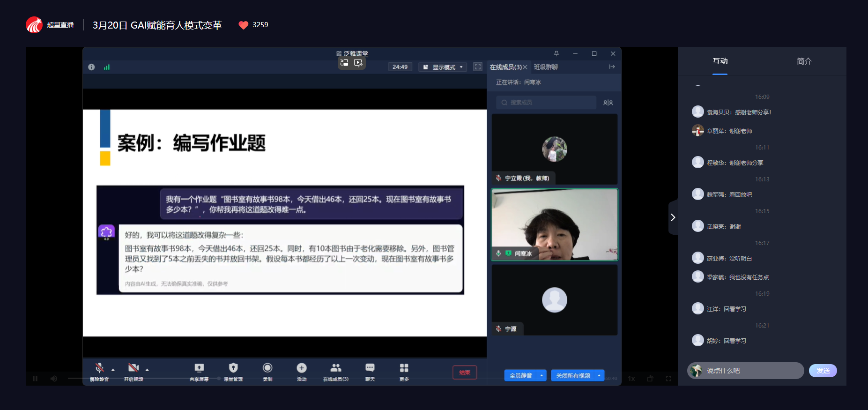Open the activities (活动) plus icon

point(302,368)
